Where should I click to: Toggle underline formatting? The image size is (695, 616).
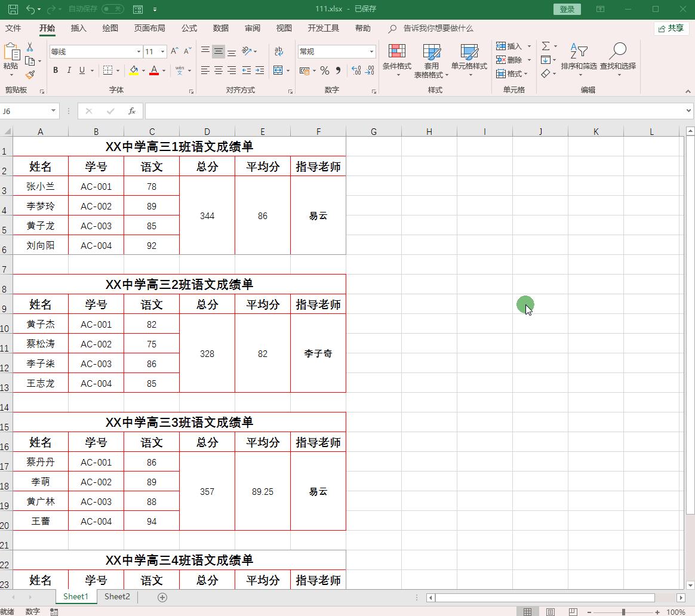[x=81, y=70]
